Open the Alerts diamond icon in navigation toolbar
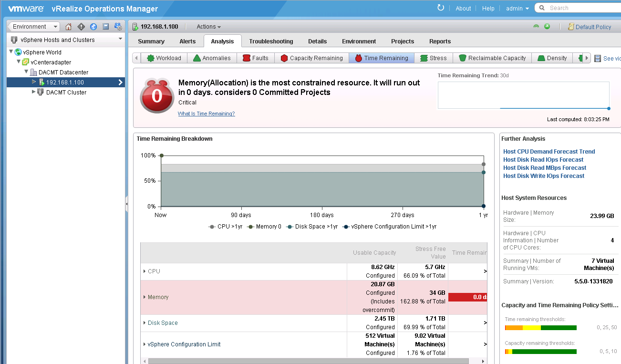This screenshot has width=621, height=364. (81, 27)
